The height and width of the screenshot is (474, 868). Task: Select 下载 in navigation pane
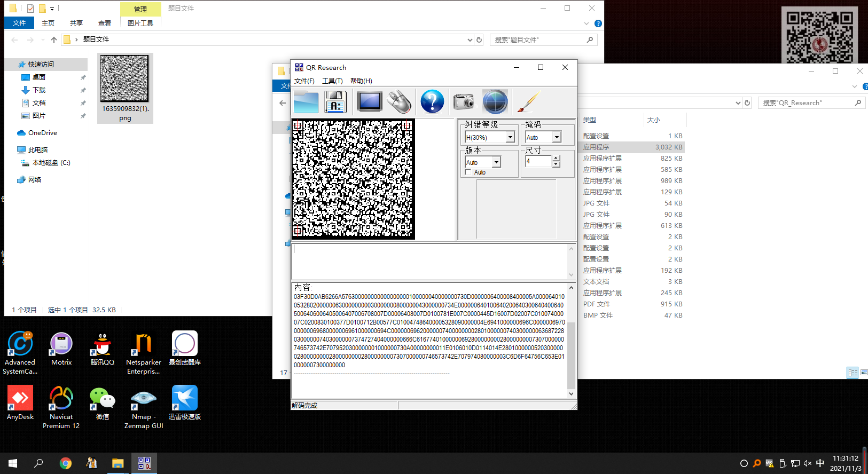click(x=39, y=90)
